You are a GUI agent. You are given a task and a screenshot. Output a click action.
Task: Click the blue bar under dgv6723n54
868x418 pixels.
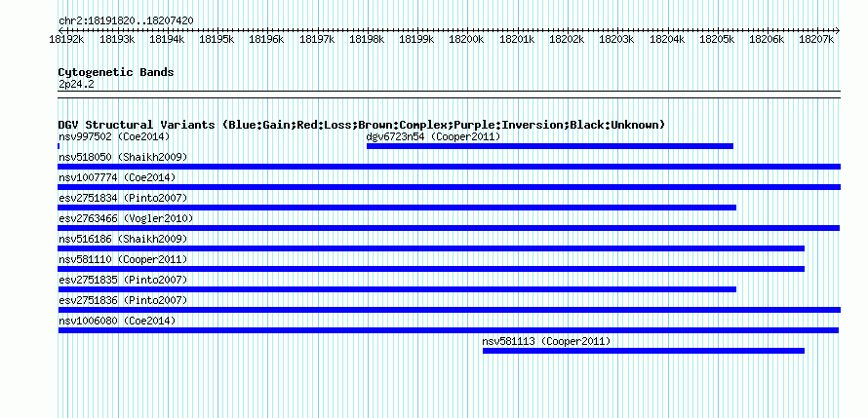pos(550,146)
